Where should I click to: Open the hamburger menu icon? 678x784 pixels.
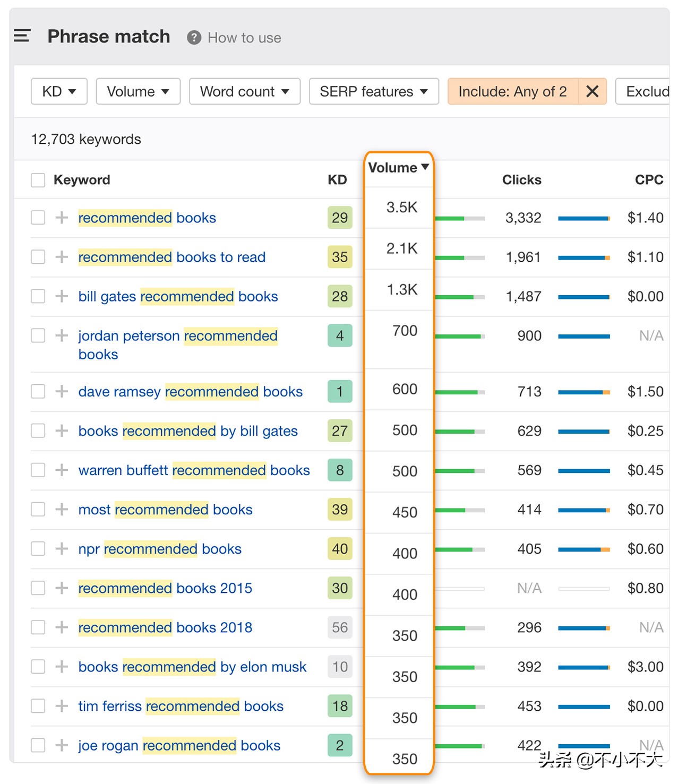click(x=22, y=36)
